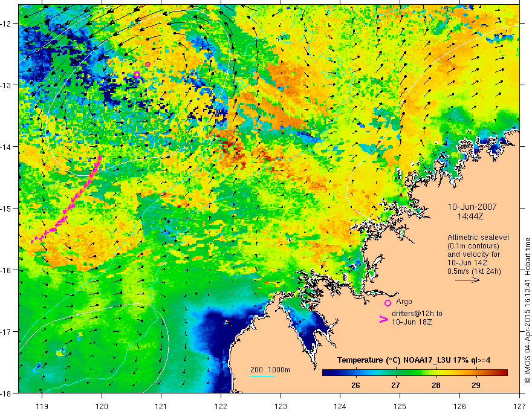Click the color bar tick label 29

[476, 386]
